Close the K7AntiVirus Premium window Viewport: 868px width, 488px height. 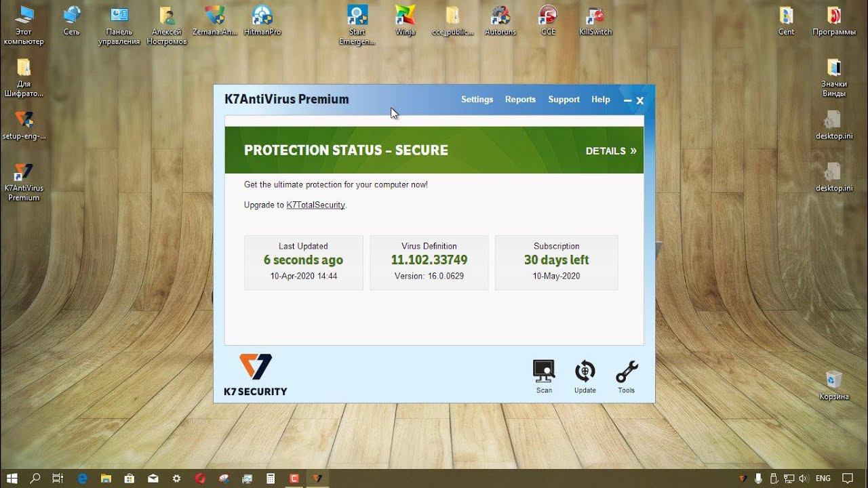[640, 101]
